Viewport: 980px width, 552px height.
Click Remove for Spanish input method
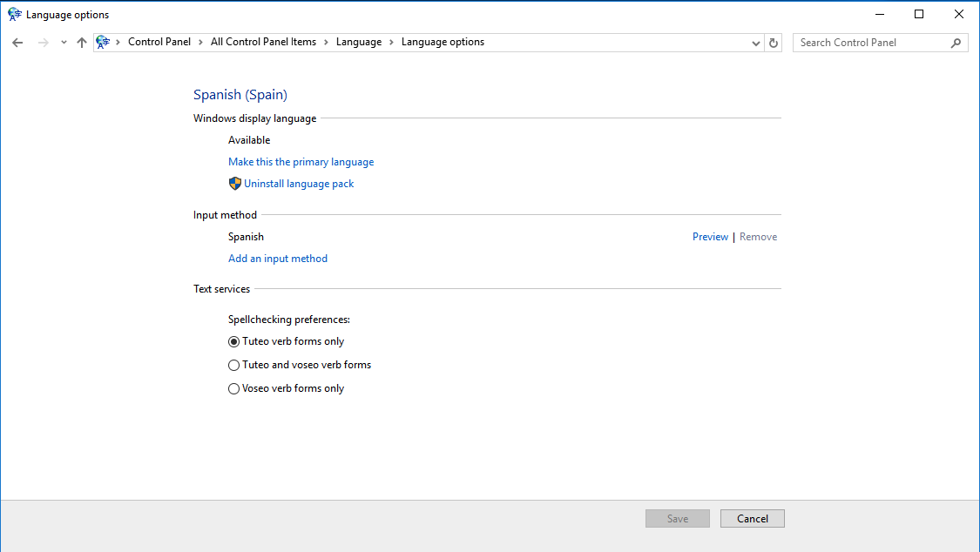point(758,237)
